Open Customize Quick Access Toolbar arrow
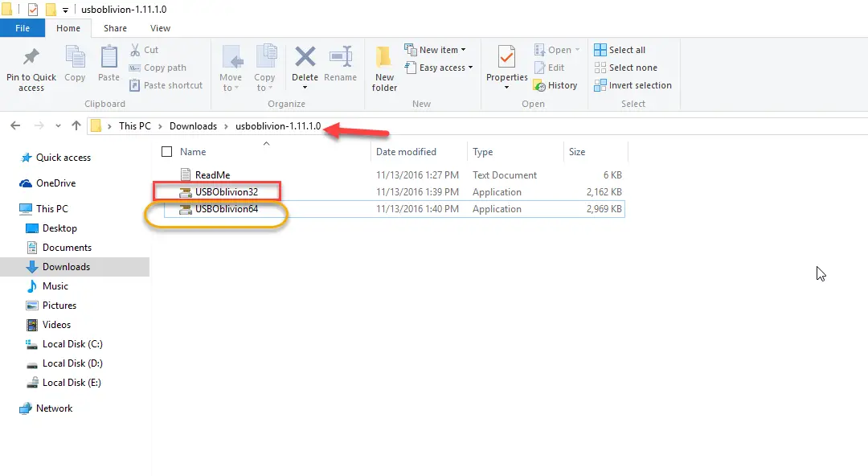 (x=65, y=10)
